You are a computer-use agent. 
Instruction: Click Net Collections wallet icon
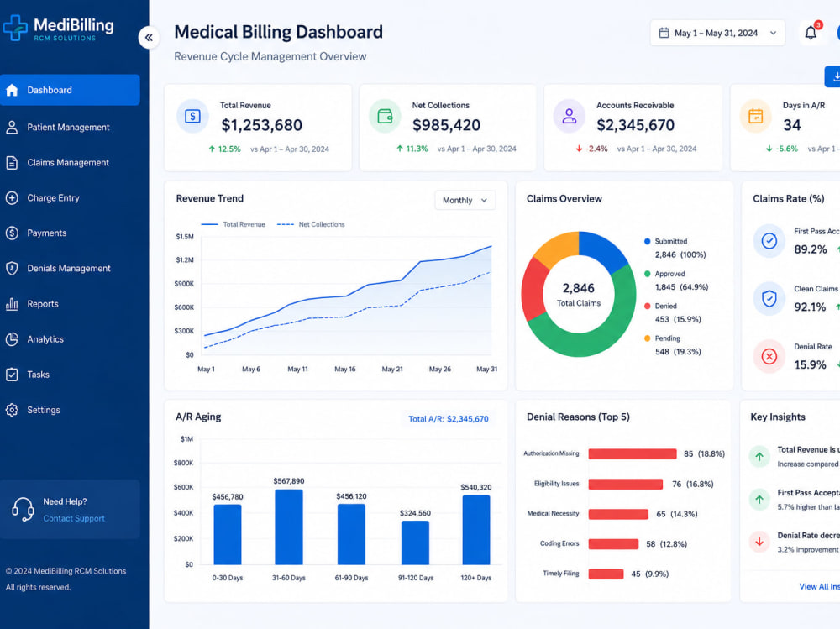click(385, 116)
